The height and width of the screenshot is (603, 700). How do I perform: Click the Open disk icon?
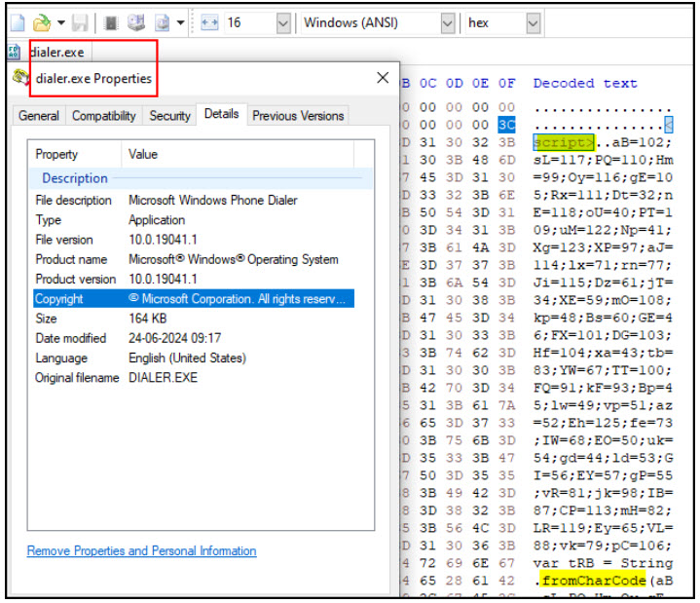point(136,22)
